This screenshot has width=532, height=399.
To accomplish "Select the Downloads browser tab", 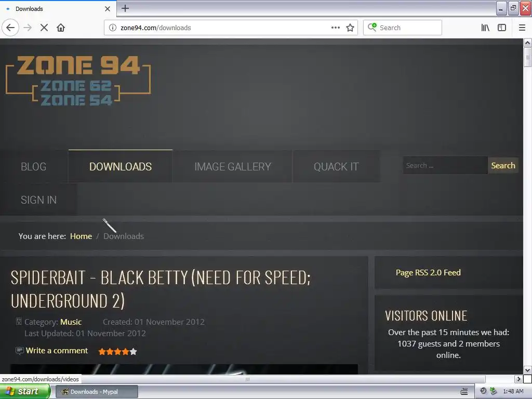I will 58,9.
